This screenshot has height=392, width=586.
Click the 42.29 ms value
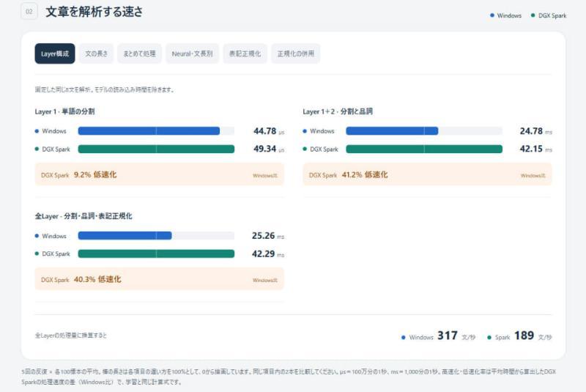(268, 254)
